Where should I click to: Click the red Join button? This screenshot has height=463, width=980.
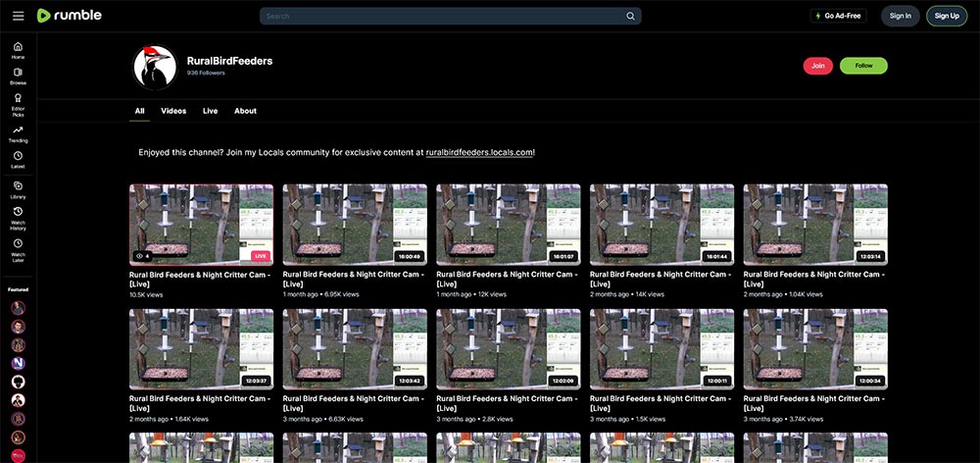click(817, 66)
